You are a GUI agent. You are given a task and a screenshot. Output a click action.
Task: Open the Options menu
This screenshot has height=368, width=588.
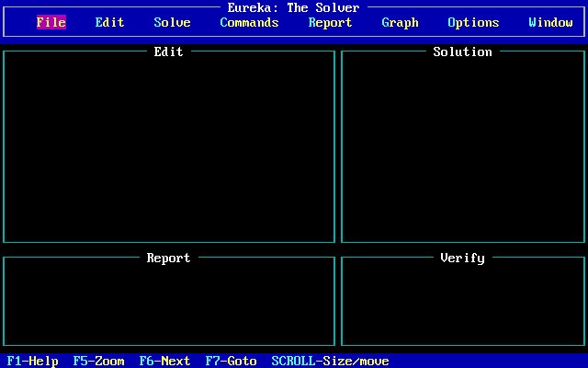click(x=473, y=22)
